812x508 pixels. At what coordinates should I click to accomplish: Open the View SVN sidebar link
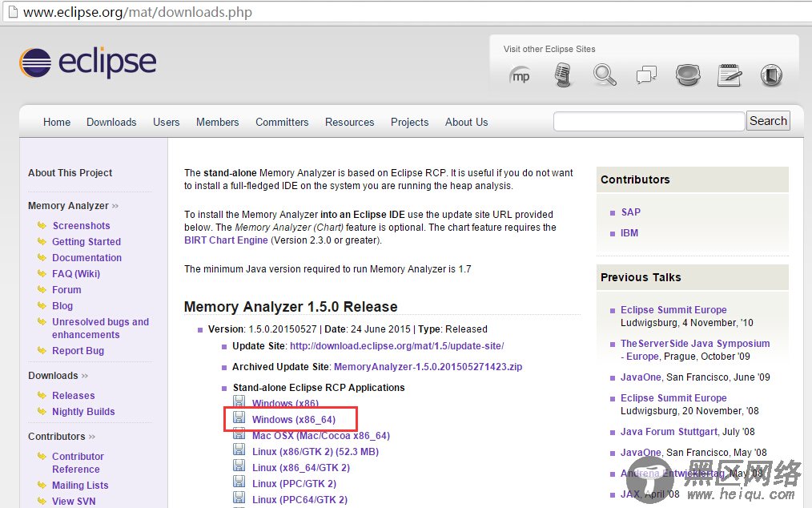coord(74,501)
